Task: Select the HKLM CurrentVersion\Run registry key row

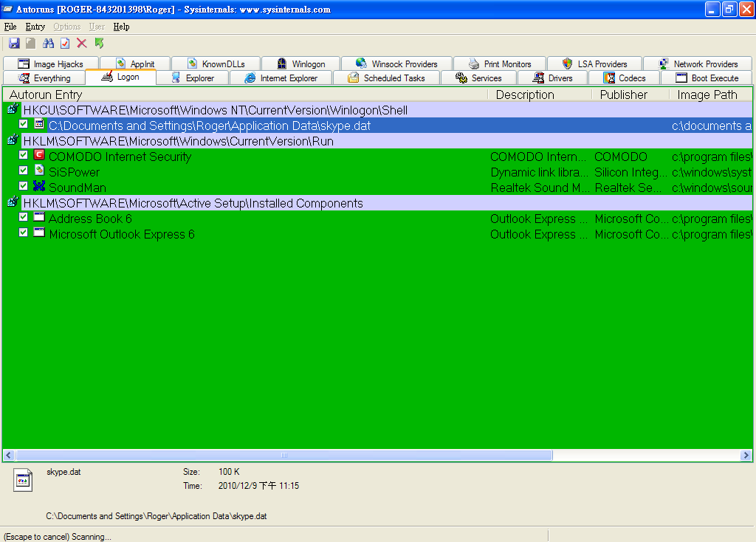Action: click(x=377, y=141)
